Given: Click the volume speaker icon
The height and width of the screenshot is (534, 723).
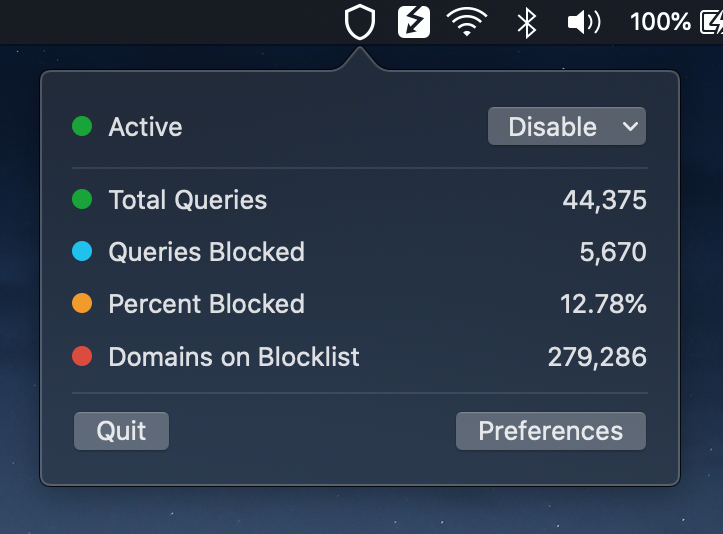Looking at the screenshot, I should [584, 22].
